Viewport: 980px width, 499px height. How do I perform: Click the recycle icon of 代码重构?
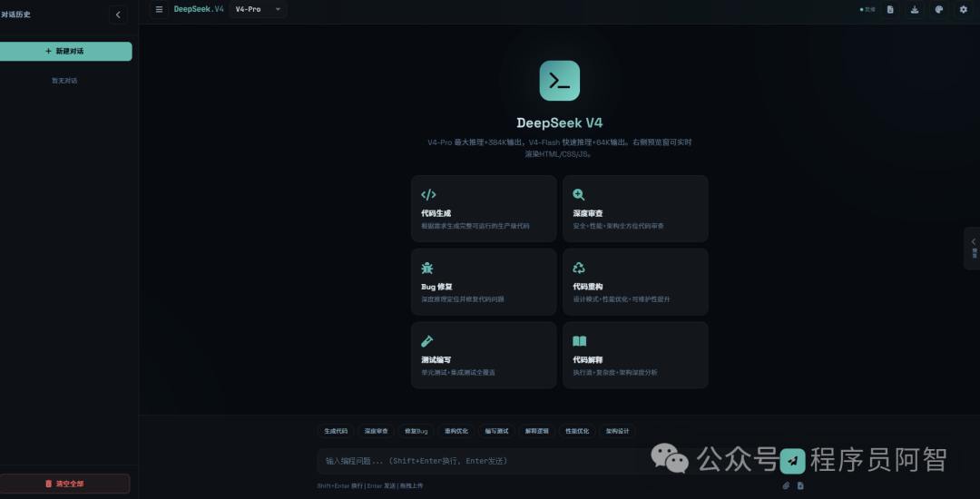coord(579,268)
